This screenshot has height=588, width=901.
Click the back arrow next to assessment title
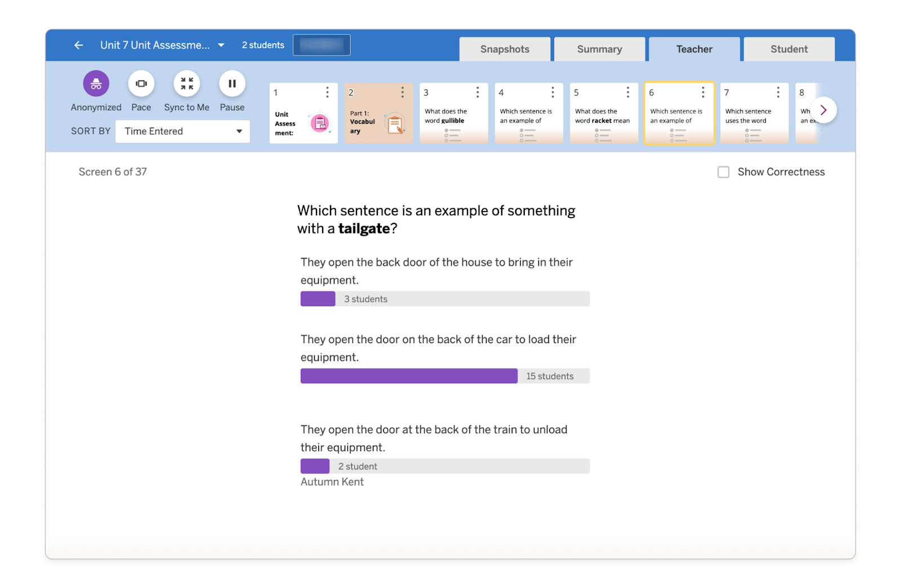(78, 45)
